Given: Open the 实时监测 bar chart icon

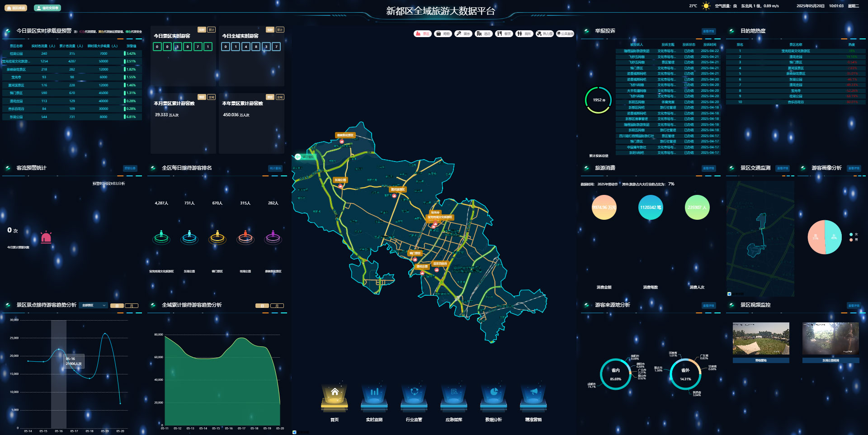Looking at the screenshot, I should (374, 396).
